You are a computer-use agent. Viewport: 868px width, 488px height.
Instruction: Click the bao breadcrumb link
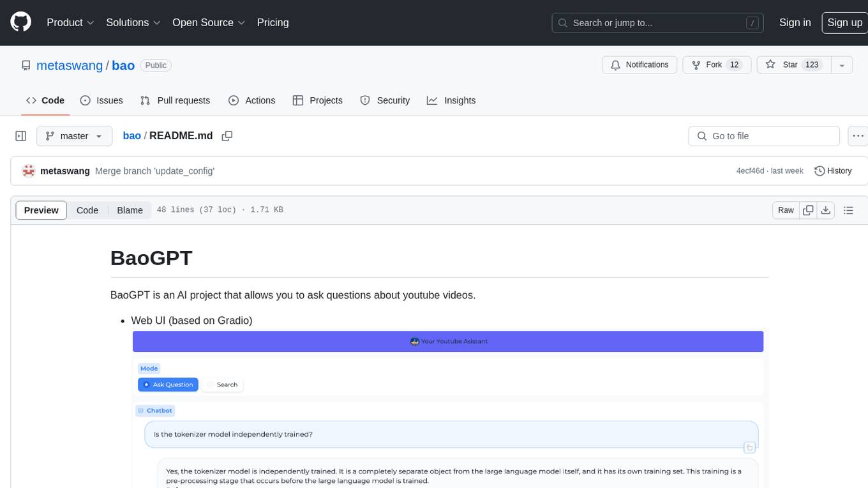pyautogui.click(x=131, y=136)
